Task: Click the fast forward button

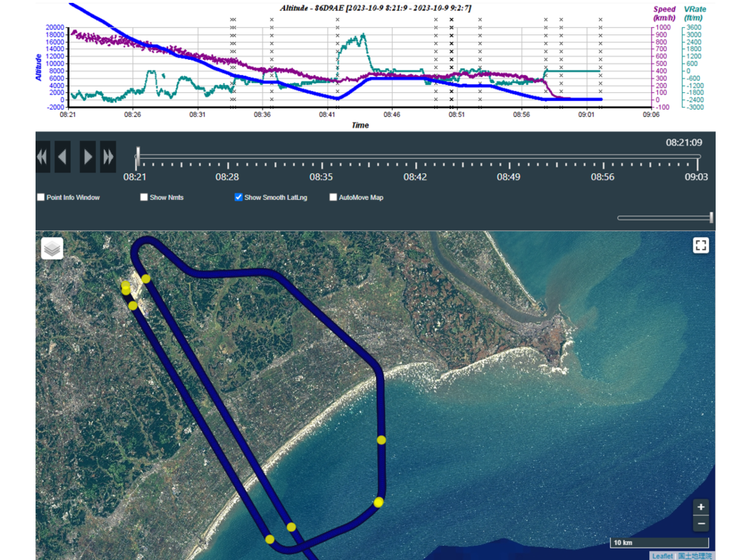Action: [108, 157]
